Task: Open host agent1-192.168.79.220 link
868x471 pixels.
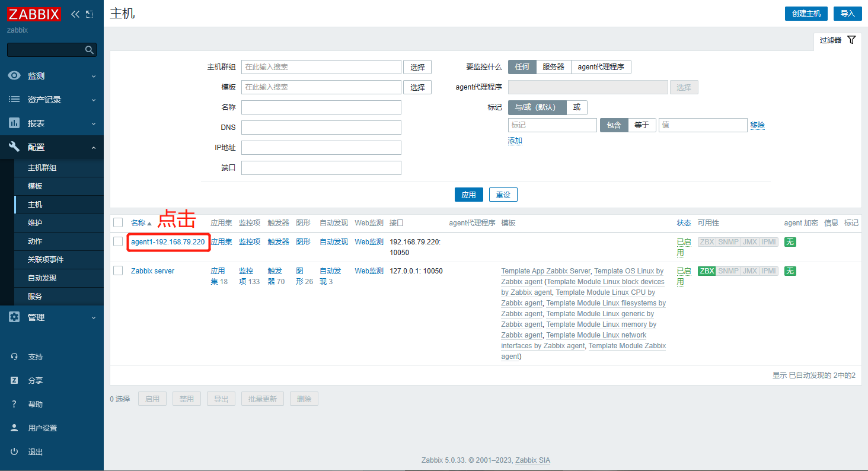Action: pyautogui.click(x=168, y=242)
